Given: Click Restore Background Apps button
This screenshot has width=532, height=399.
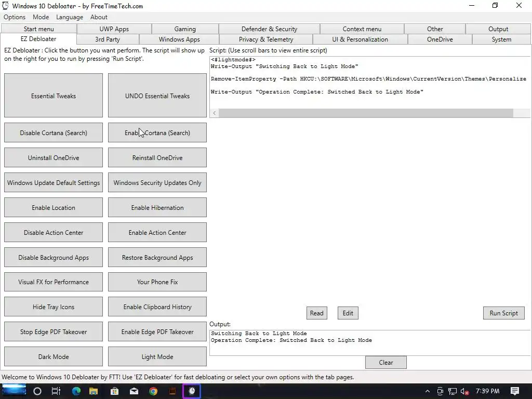Looking at the screenshot, I should [x=157, y=257].
